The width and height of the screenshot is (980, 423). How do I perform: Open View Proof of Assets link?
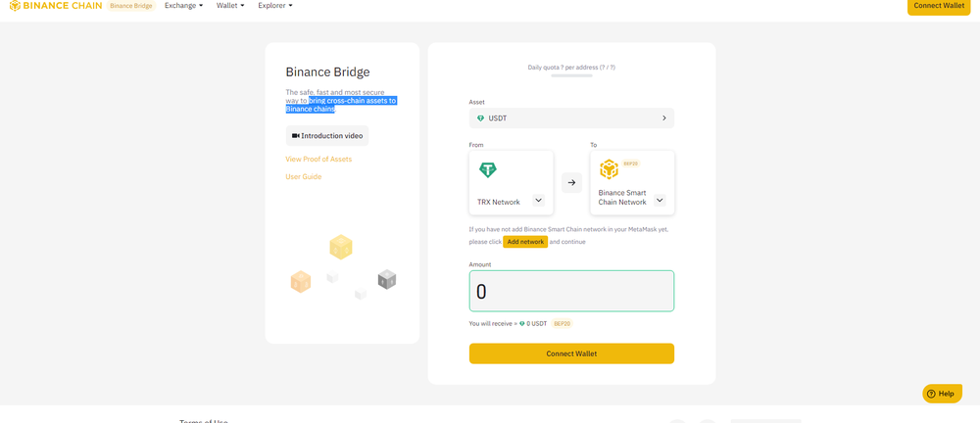coord(318,160)
